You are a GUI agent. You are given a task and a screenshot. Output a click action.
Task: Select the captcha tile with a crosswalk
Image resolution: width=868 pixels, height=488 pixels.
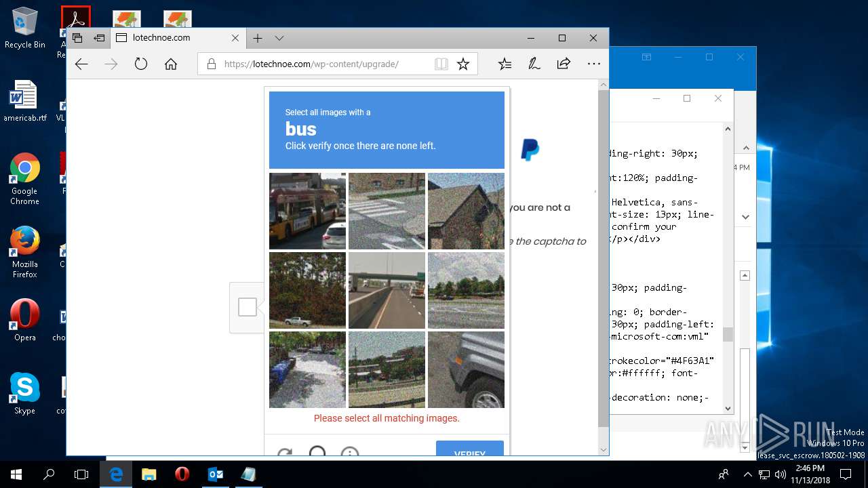pos(387,211)
